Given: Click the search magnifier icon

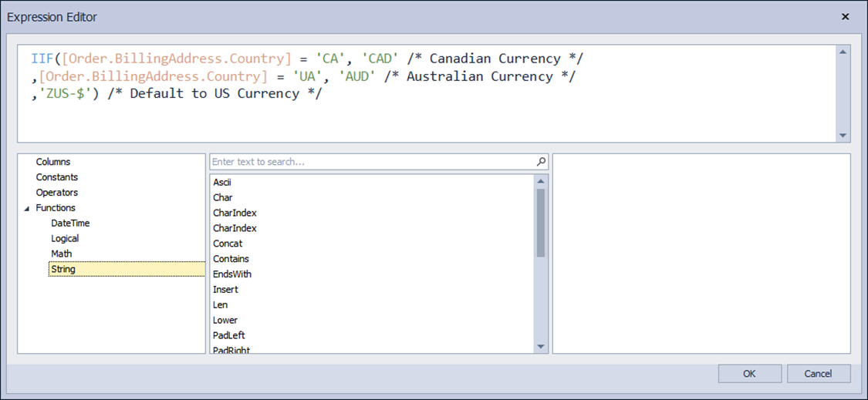Looking at the screenshot, I should pos(542,162).
